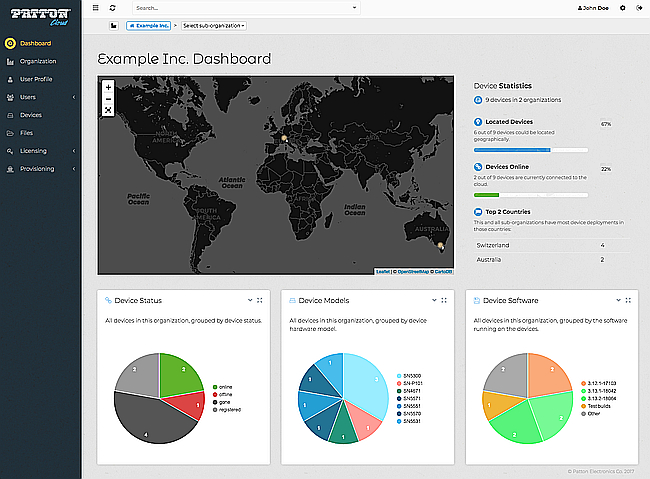Toggle the 3.12.1-17103 legend entry
650x479 pixels.
[599, 383]
